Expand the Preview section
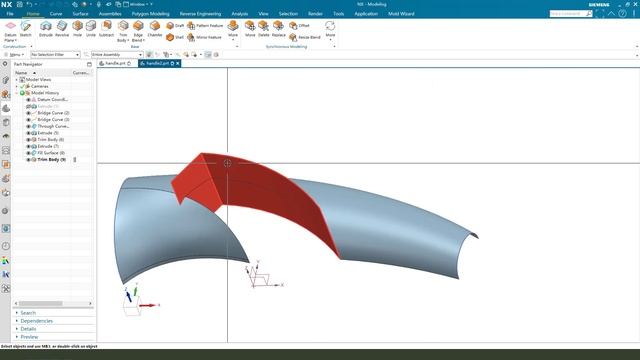 (29, 337)
